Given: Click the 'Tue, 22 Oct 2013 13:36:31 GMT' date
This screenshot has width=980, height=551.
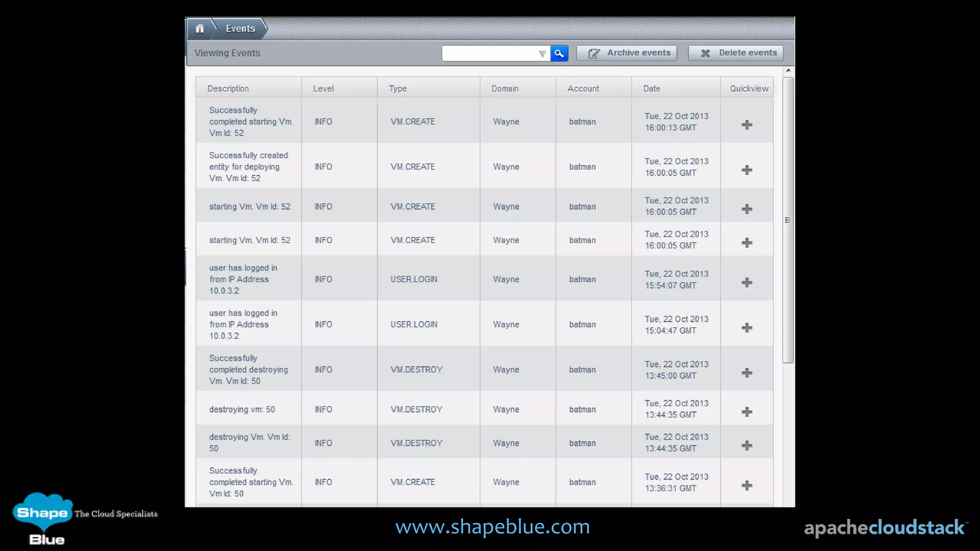Looking at the screenshot, I should click(x=676, y=483).
